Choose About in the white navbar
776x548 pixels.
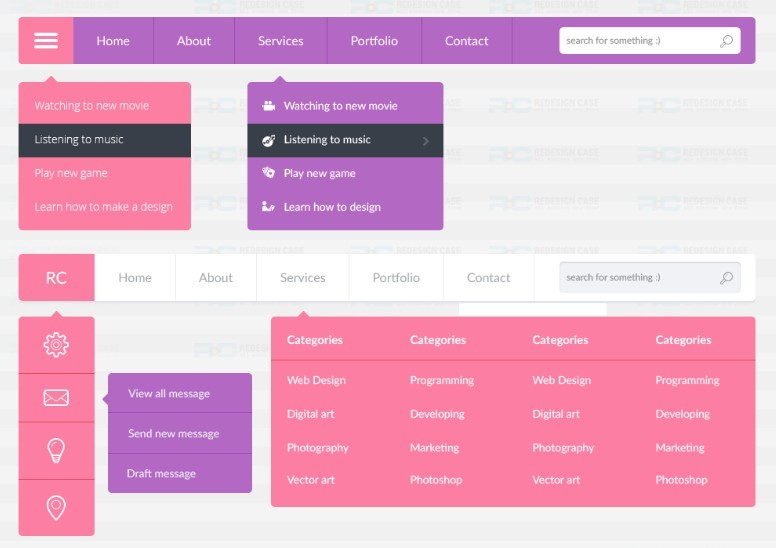215,278
